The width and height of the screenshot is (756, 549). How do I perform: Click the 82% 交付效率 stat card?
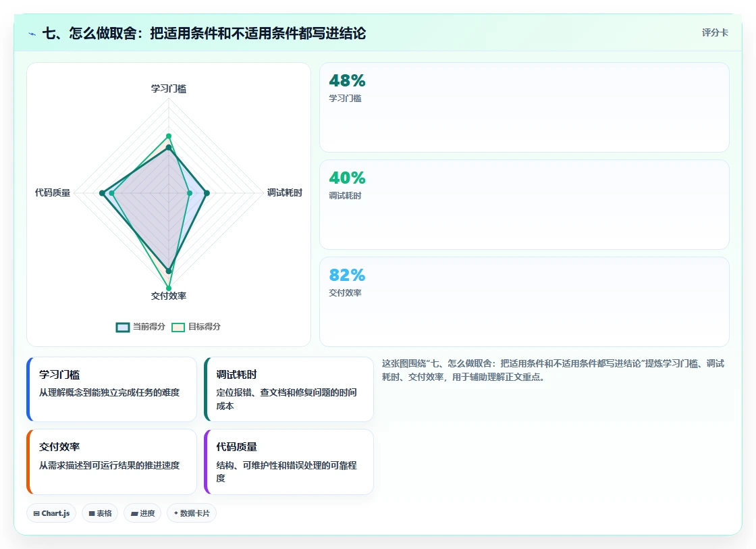click(x=524, y=302)
